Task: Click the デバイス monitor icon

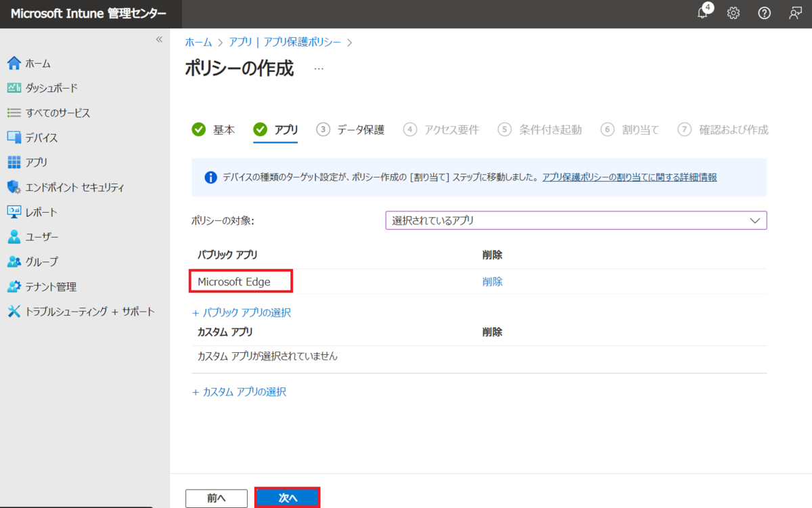Action: (14, 137)
